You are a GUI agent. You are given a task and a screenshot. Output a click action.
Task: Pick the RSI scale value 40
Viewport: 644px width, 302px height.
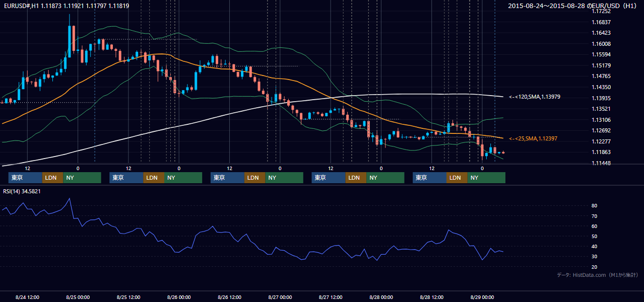coord(595,246)
